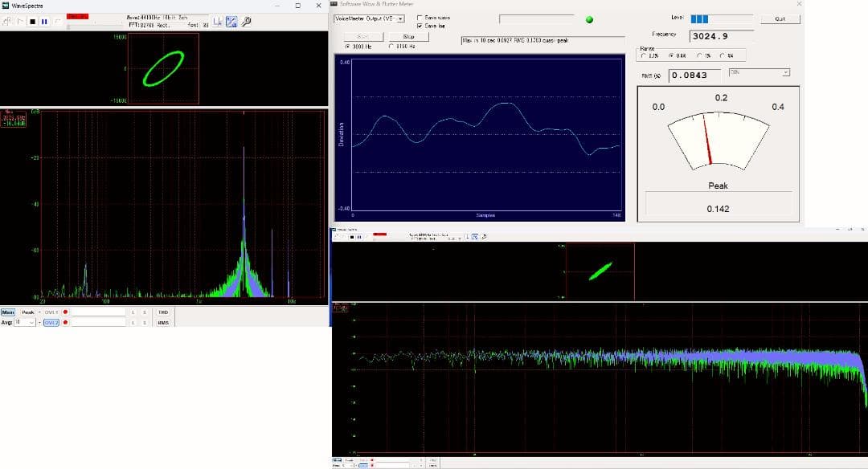Click the grayed record icon beside Pause in WaveSpectra
This screenshot has height=469, width=868.
pos(58,22)
